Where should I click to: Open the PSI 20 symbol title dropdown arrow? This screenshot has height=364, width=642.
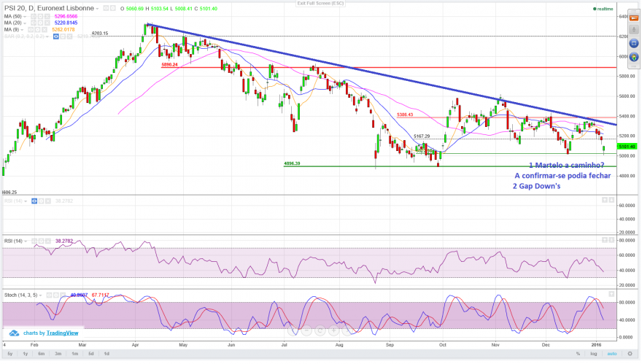[97, 9]
